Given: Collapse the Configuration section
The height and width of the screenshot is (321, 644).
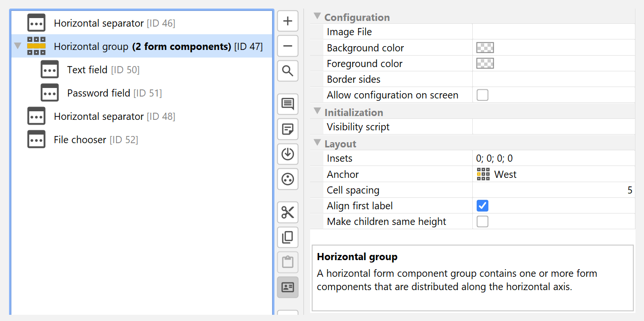Looking at the screenshot, I should coord(317,17).
